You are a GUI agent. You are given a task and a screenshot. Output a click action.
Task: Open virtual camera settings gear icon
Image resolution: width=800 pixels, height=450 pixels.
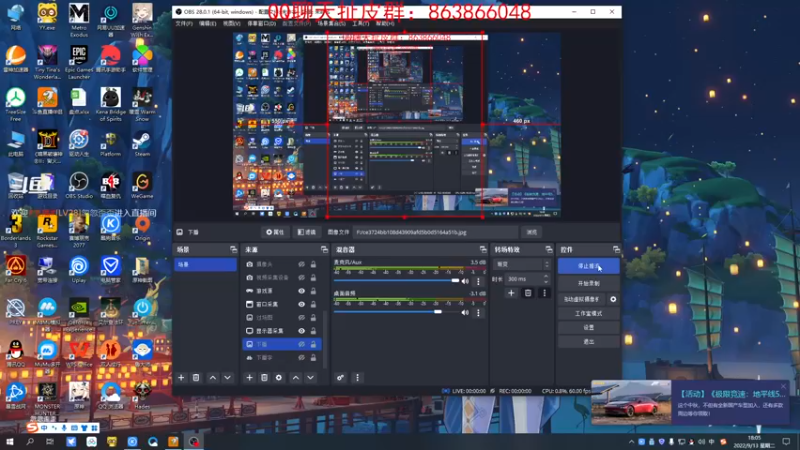pos(613,299)
